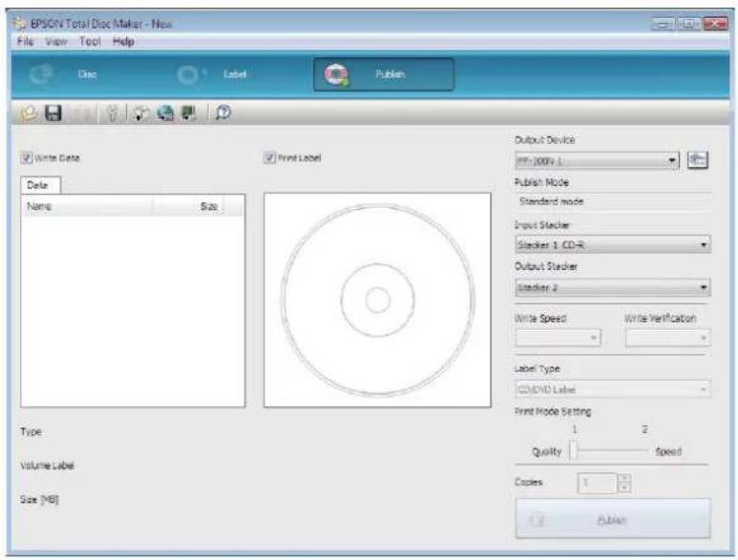This screenshot has height=560, width=738.
Task: Click the Copies number field
Action: click(597, 483)
